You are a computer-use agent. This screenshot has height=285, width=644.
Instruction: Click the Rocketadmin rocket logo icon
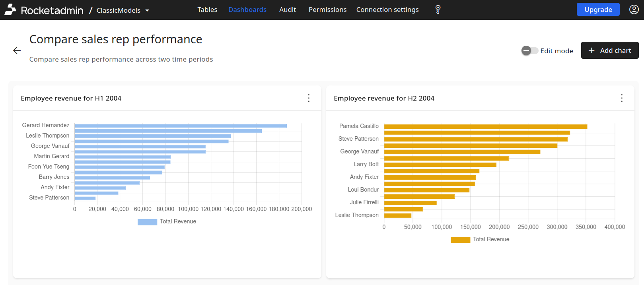pyautogui.click(x=10, y=10)
